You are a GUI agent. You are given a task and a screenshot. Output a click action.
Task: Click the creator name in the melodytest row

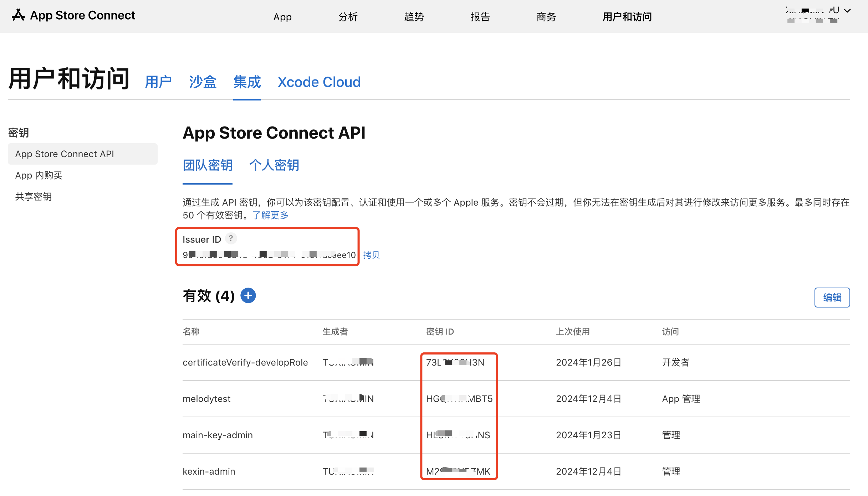tap(348, 399)
